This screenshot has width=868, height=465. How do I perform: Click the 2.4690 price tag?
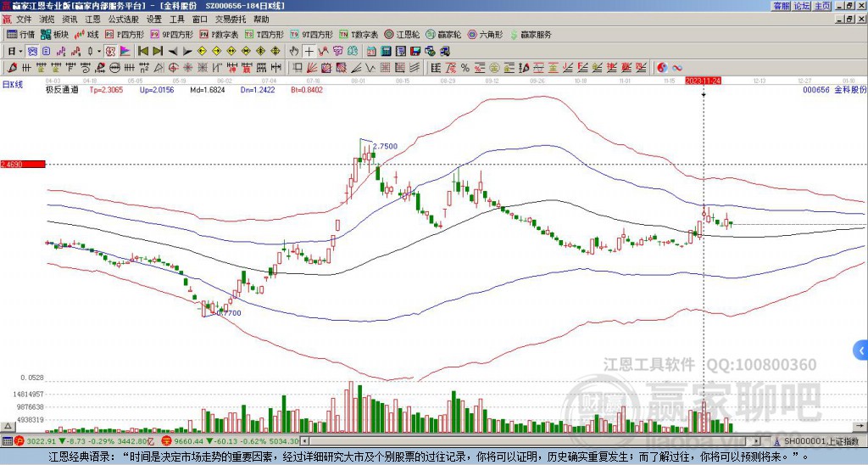tap(22, 164)
